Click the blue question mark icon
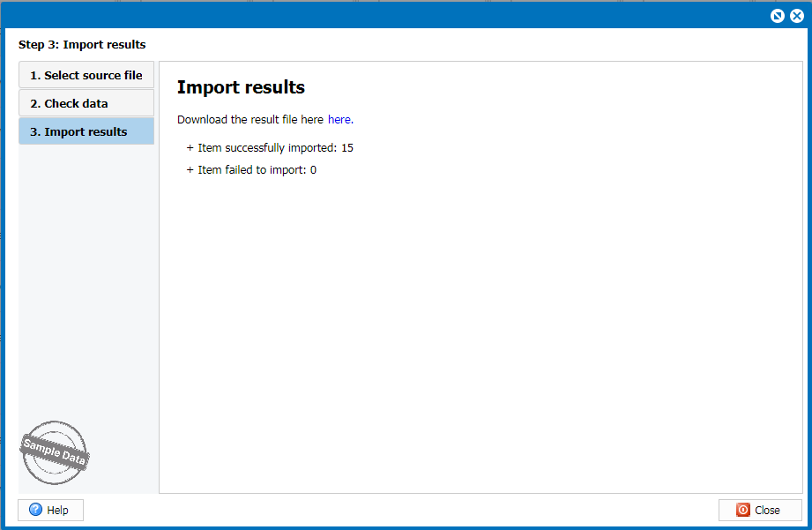 pos(35,510)
